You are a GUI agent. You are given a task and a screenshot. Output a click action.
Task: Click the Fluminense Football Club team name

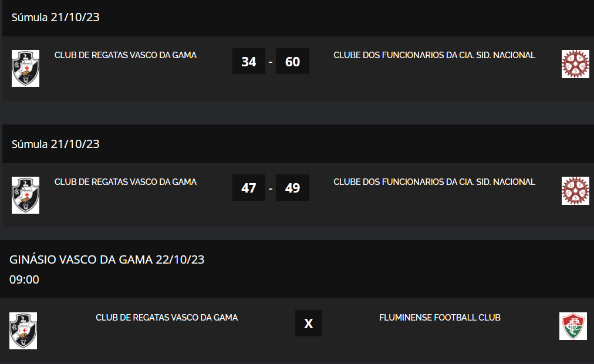[x=440, y=318]
